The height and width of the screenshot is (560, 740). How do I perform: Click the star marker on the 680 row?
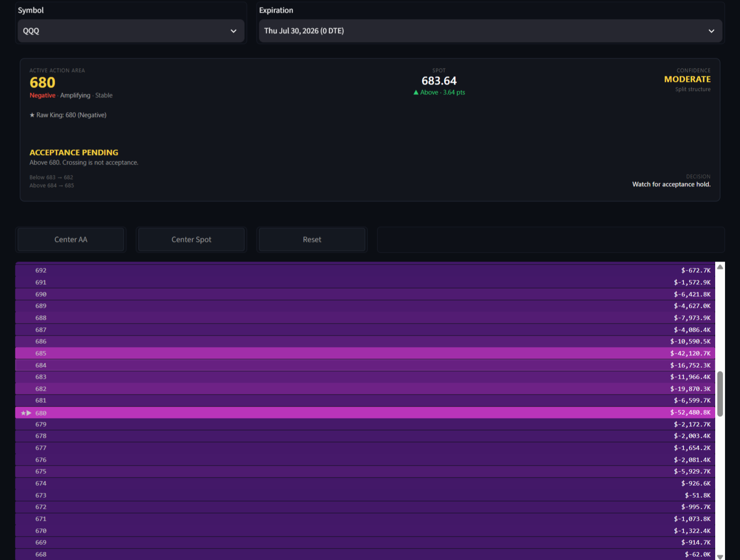(23, 413)
